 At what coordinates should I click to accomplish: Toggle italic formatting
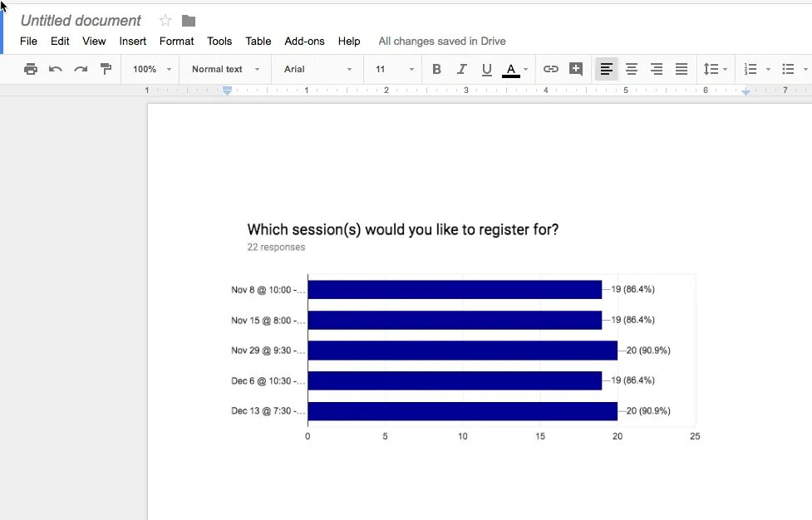click(461, 69)
